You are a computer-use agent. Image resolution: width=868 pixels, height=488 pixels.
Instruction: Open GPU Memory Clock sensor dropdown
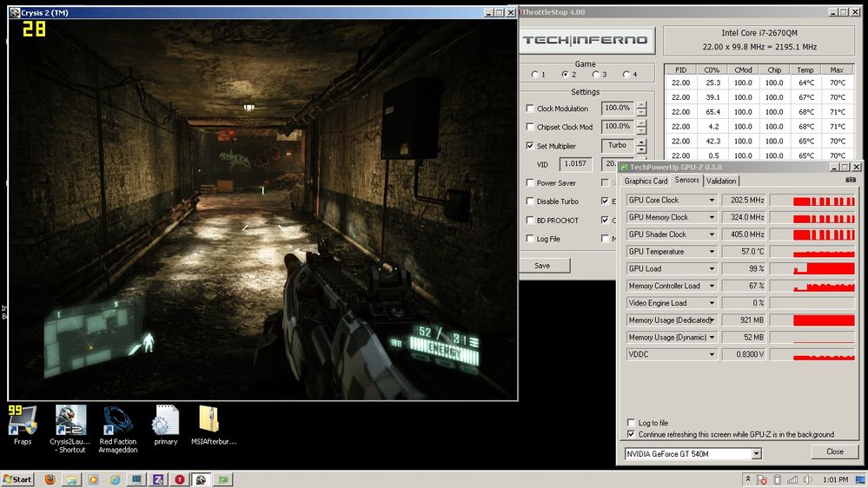712,217
